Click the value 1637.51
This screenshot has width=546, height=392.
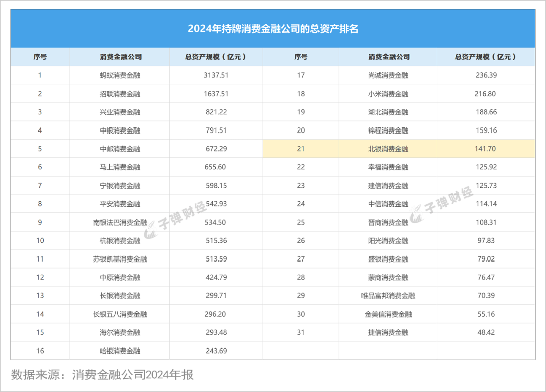[x=216, y=94]
